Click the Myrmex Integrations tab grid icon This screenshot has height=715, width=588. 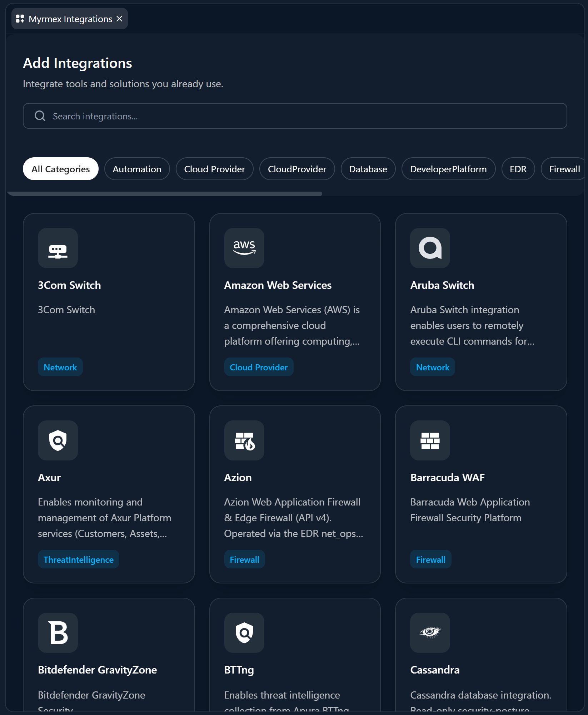pyautogui.click(x=20, y=19)
